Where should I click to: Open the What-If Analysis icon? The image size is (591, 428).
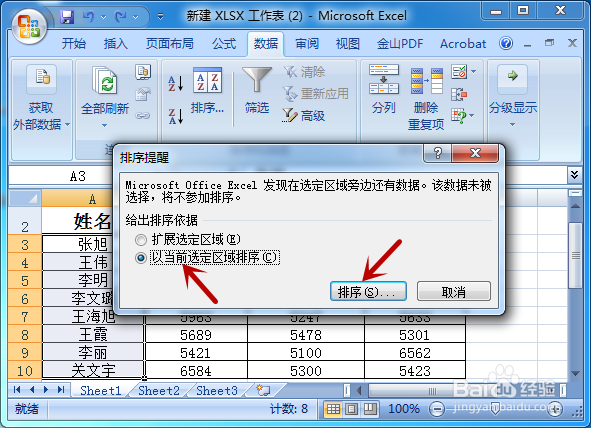pos(459,115)
